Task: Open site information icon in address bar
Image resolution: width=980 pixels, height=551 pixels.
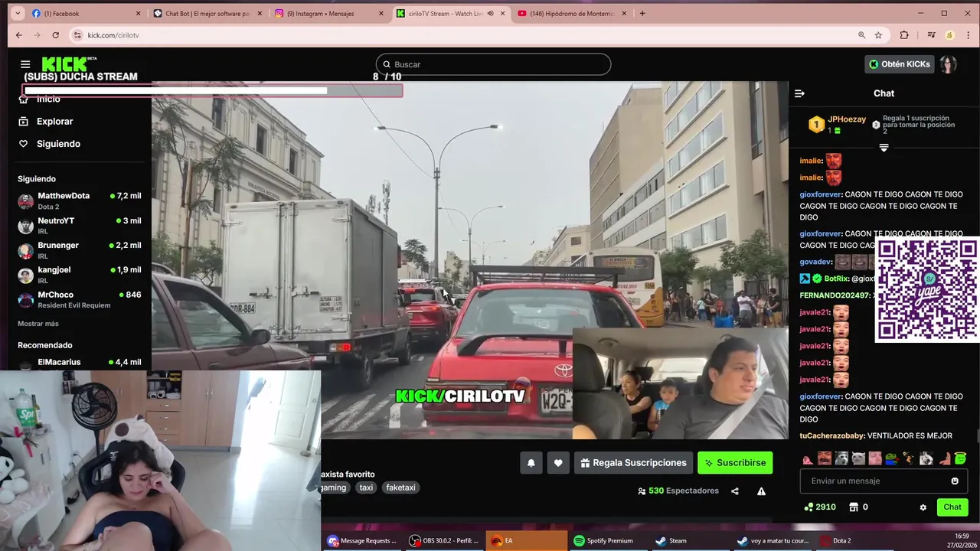Action: pyautogui.click(x=77, y=35)
